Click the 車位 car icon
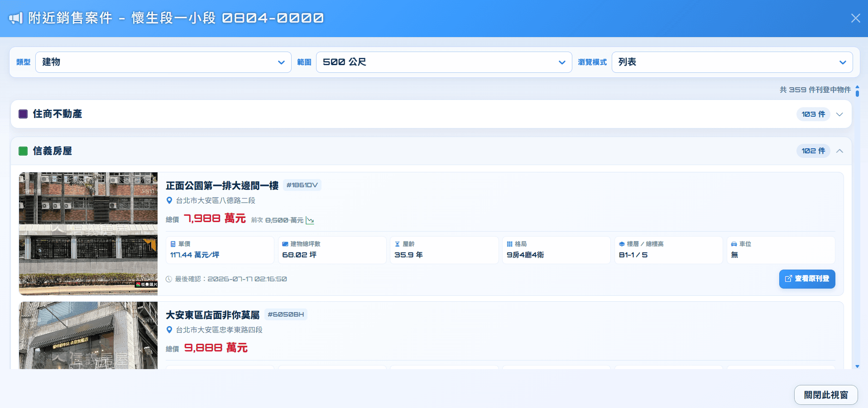Viewport: 868px width, 408px height. pos(734,244)
